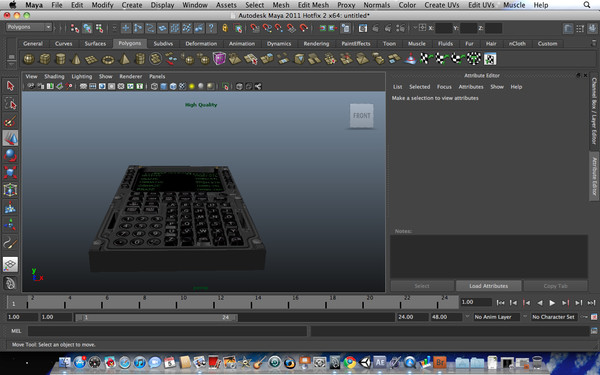The width and height of the screenshot is (600, 375).
Task: Create a polygon cone from the shelf
Action: [76, 59]
